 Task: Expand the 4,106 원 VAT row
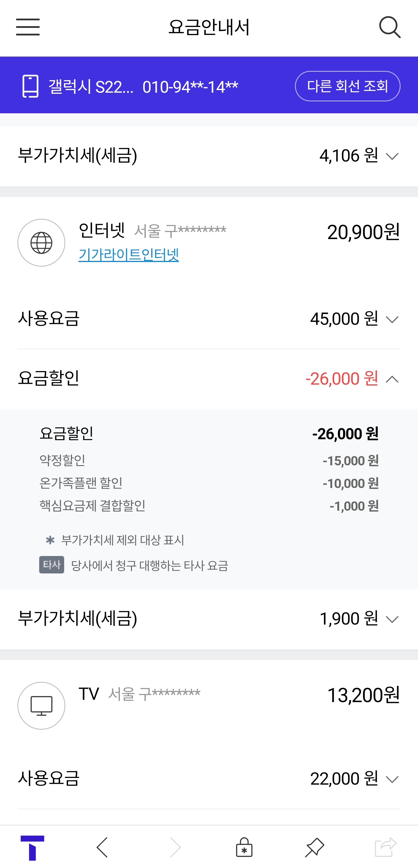point(392,156)
